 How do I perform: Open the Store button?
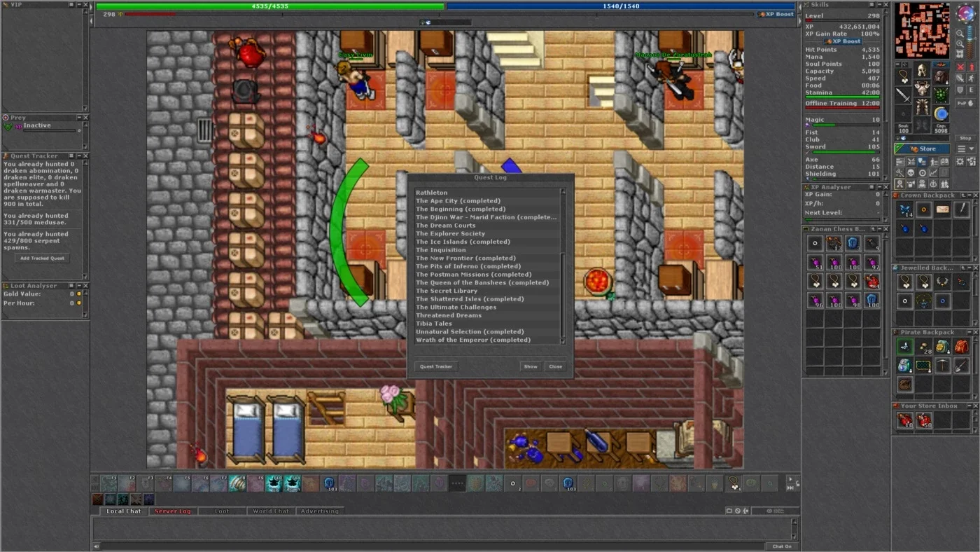tap(922, 149)
